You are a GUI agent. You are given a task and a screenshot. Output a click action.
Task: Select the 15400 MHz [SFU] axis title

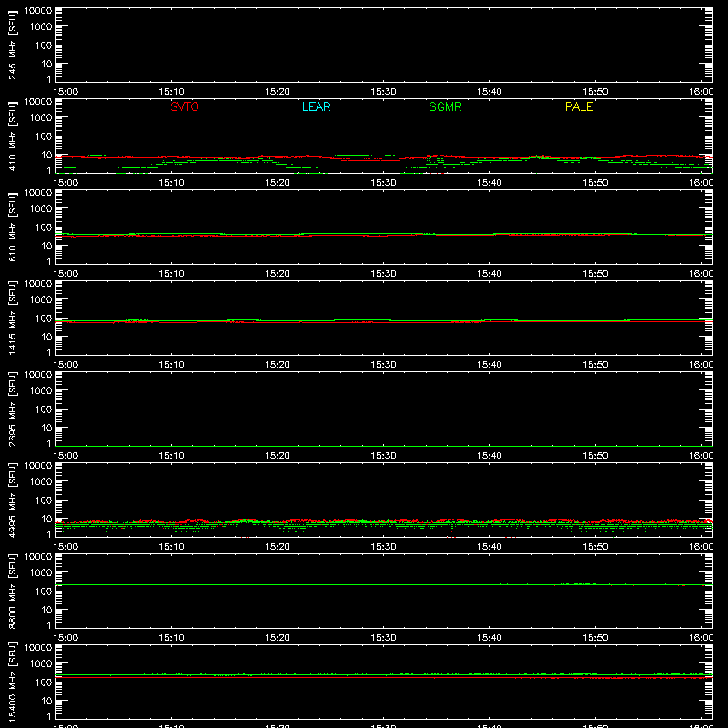click(x=12, y=682)
